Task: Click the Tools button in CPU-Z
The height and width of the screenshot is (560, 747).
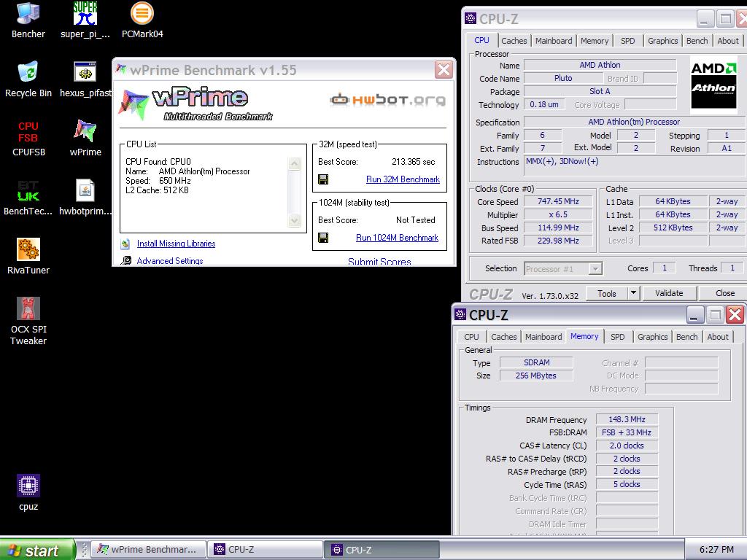Action: [x=606, y=293]
